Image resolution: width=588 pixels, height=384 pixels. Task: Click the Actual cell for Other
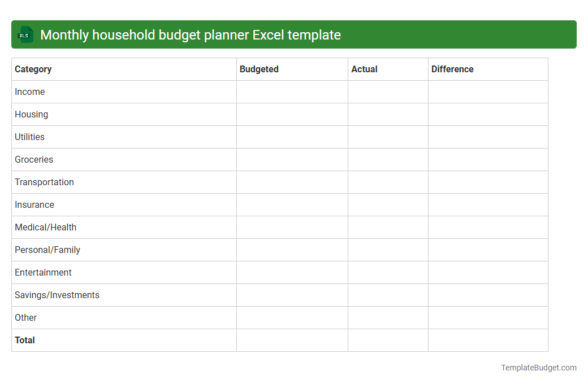click(x=388, y=317)
